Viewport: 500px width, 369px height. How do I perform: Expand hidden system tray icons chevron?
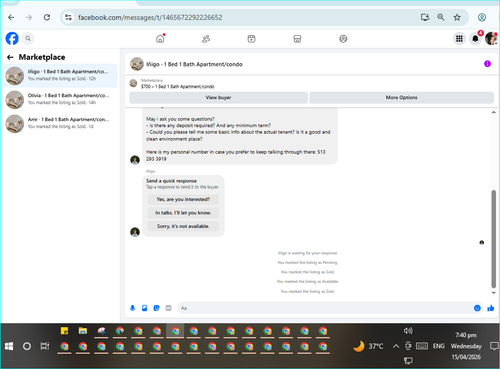coord(396,346)
